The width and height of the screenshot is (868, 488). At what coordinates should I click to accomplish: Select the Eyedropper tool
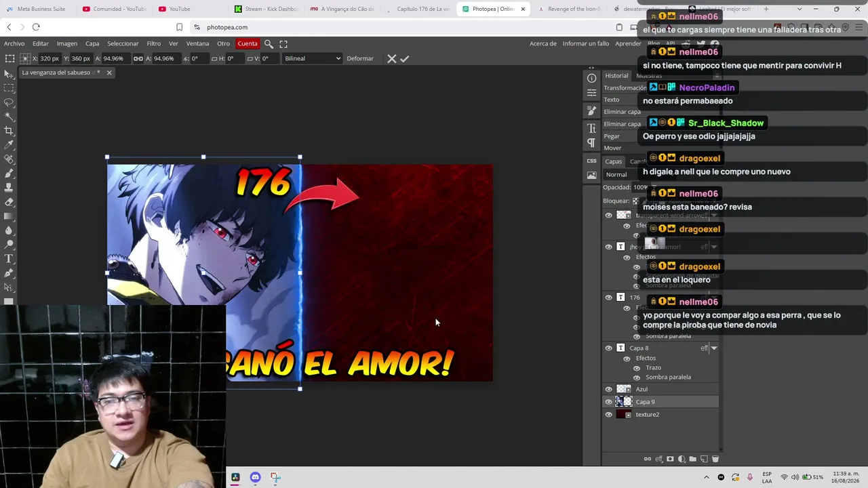tap(9, 145)
